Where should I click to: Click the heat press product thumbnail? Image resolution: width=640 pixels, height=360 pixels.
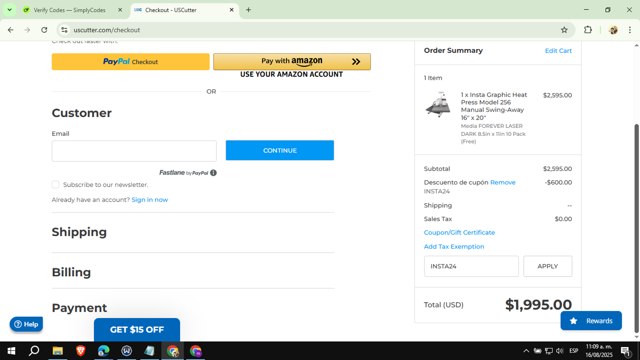click(438, 104)
